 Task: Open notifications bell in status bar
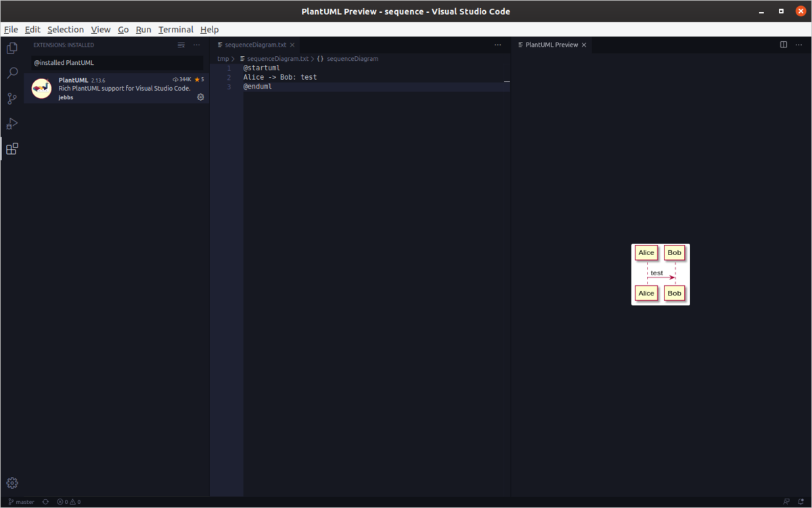coord(800,502)
